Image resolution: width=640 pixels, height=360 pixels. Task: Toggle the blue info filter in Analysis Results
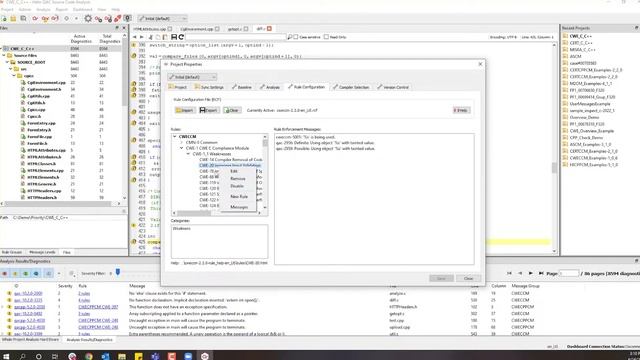pyautogui.click(x=36, y=273)
